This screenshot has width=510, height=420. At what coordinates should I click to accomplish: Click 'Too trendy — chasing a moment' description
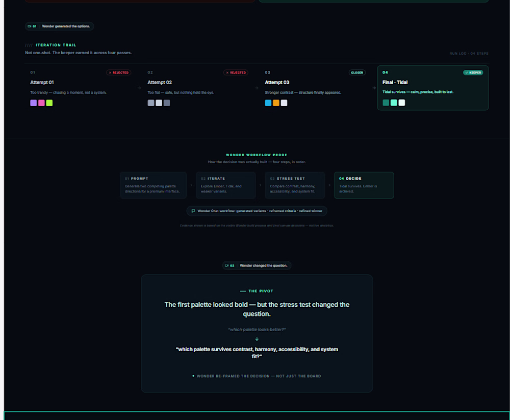[x=68, y=92]
